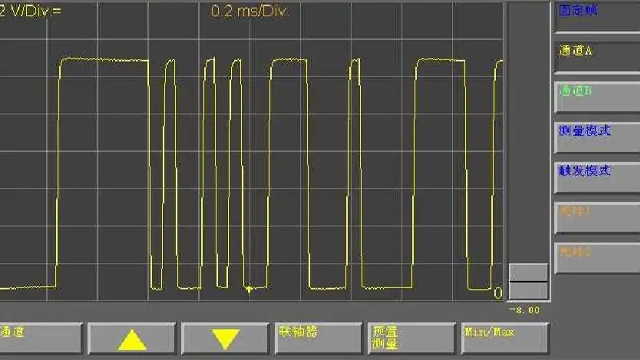The width and height of the screenshot is (640, 360).
Task: Click the 联轴器 coupling button
Action: 318,338
